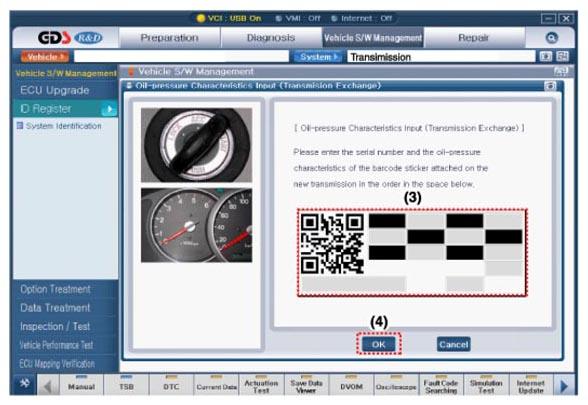Open DVOM from bottom toolbar
The height and width of the screenshot is (405, 588).
click(351, 385)
